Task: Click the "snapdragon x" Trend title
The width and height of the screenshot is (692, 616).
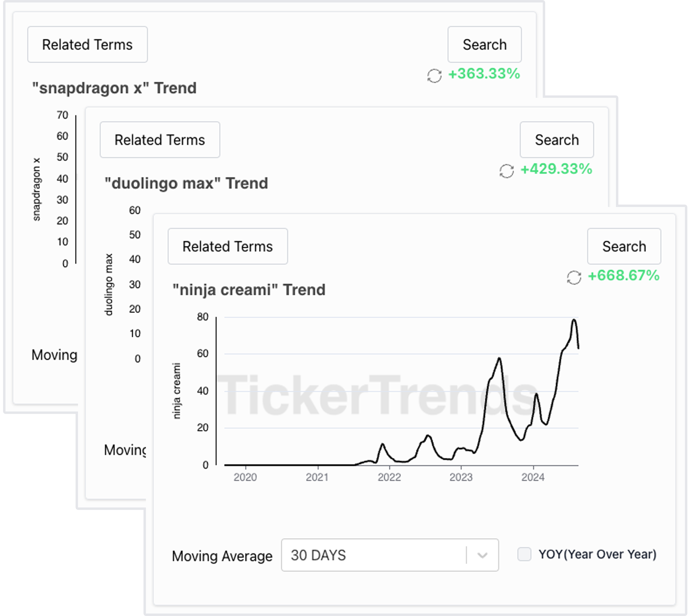Action: point(114,88)
